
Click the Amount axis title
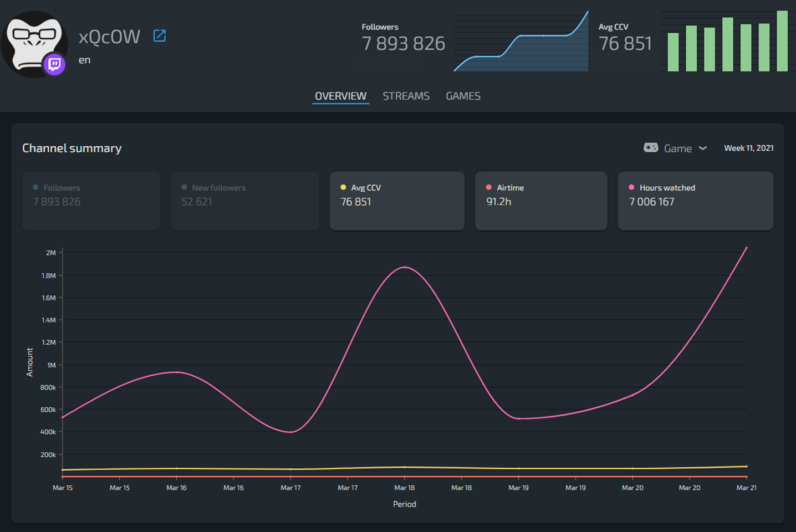click(x=30, y=362)
